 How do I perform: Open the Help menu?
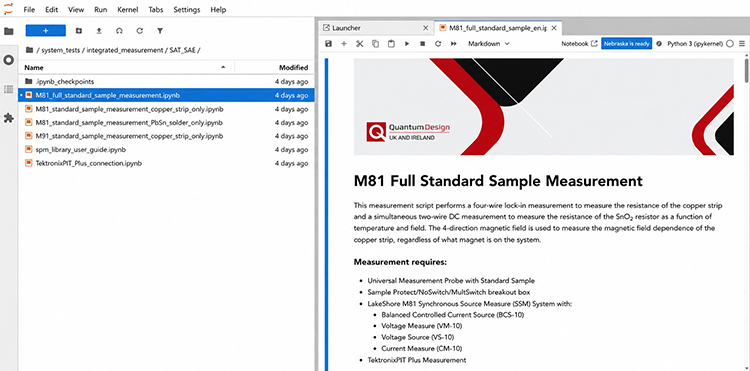[x=218, y=10]
